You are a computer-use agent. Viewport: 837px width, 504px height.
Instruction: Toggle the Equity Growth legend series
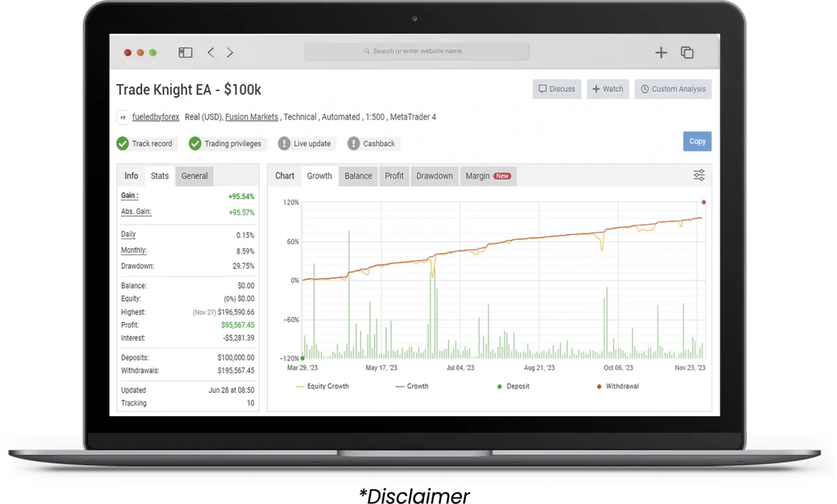click(x=322, y=386)
